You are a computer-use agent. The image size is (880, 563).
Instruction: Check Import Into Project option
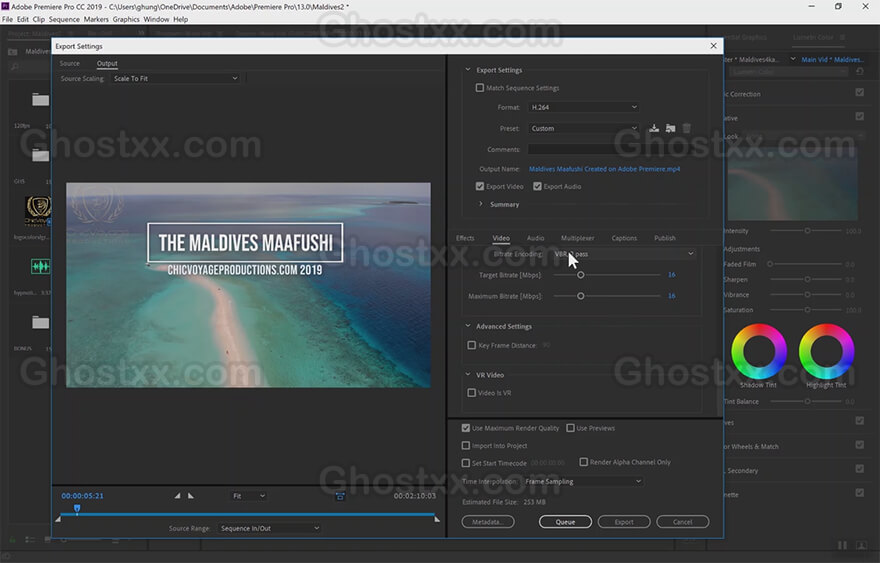click(466, 446)
